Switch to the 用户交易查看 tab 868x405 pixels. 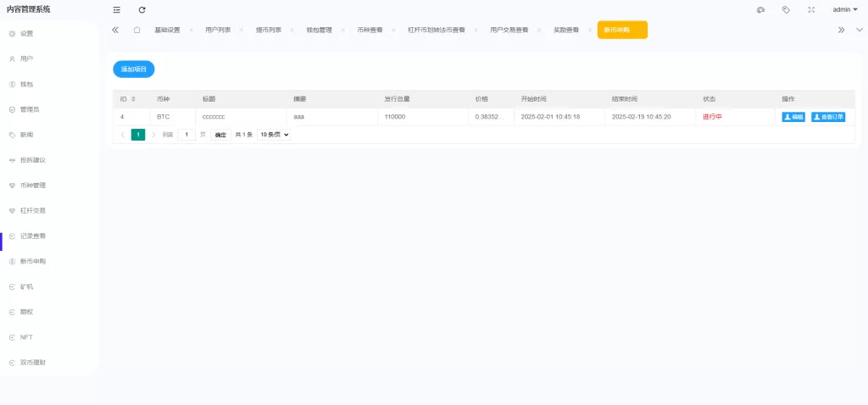pyautogui.click(x=509, y=30)
